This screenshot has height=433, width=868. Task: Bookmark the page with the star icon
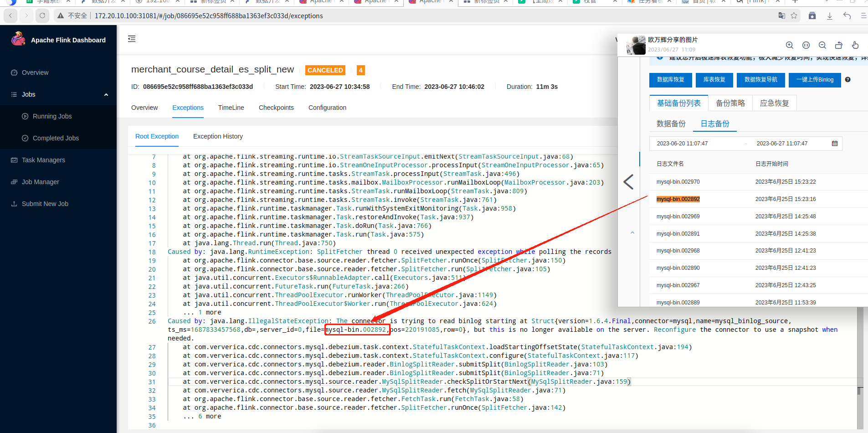point(794,15)
